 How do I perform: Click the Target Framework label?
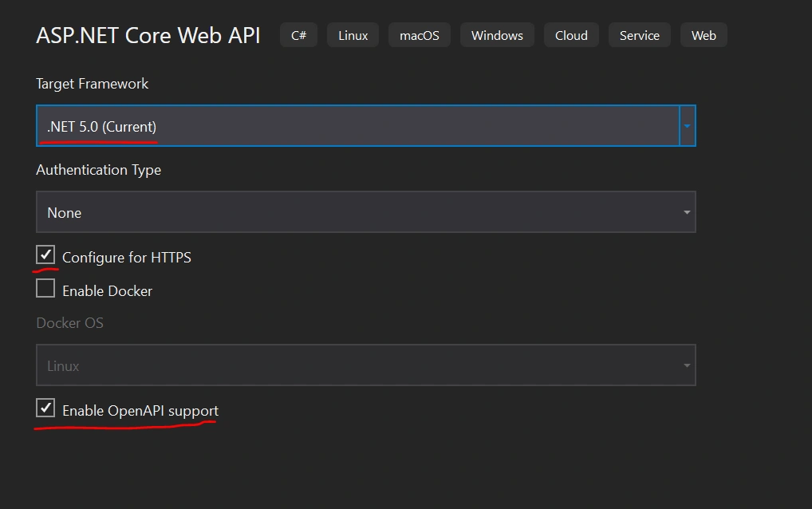[93, 84]
